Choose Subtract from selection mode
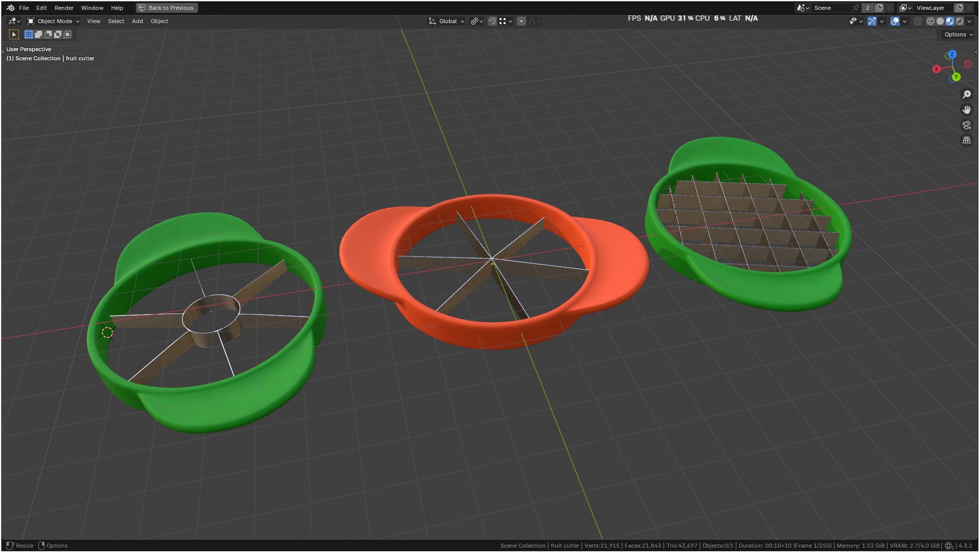 tap(48, 34)
